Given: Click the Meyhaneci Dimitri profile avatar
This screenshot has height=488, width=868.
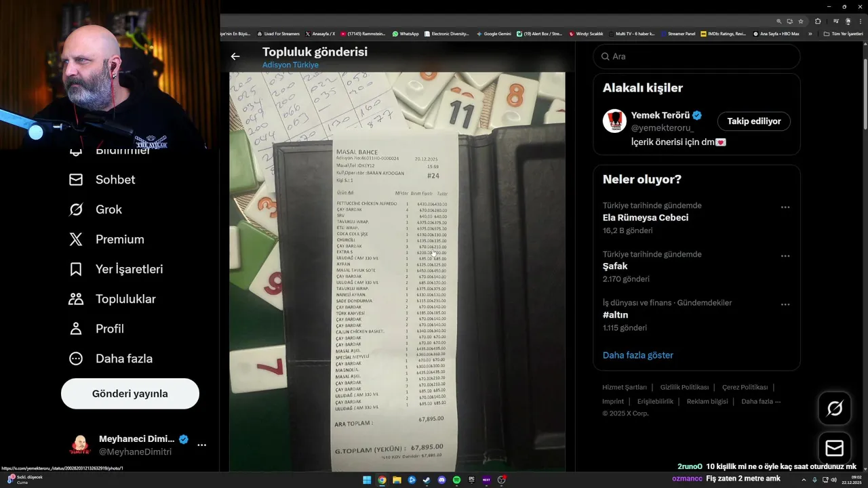Looking at the screenshot, I should click(80, 445).
